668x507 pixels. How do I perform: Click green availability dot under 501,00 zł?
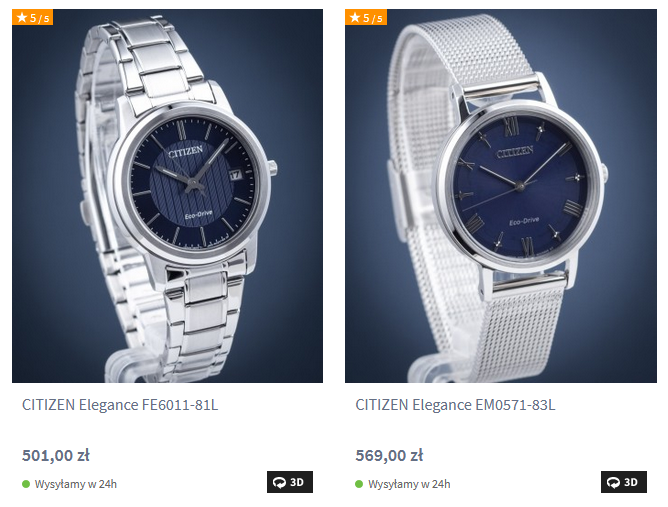pyautogui.click(x=26, y=484)
